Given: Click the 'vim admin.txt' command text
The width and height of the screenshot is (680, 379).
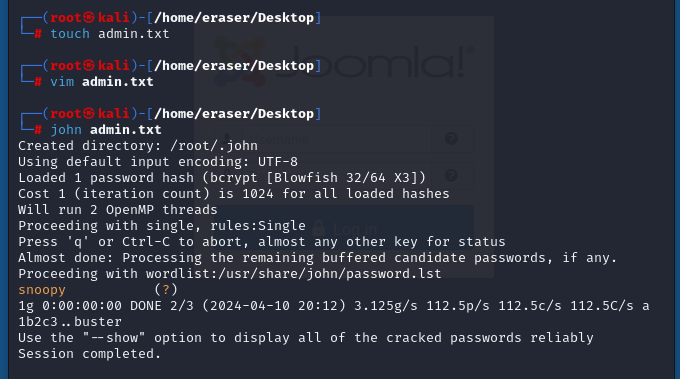Looking at the screenshot, I should point(102,82).
